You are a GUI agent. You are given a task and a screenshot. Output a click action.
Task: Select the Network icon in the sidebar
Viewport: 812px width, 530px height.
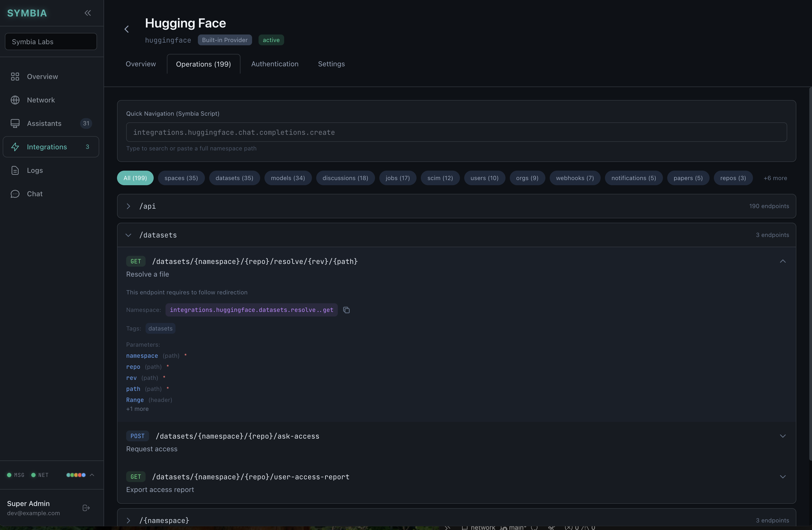15,100
